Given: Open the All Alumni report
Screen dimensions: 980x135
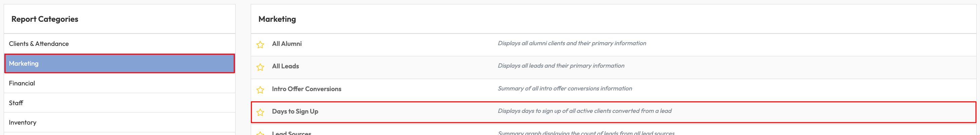Looking at the screenshot, I should click(x=286, y=44).
